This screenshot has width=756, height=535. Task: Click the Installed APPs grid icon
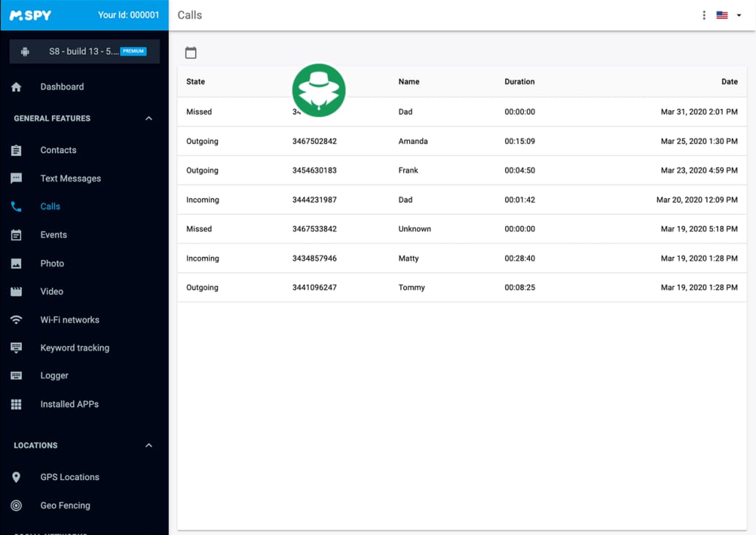click(16, 404)
